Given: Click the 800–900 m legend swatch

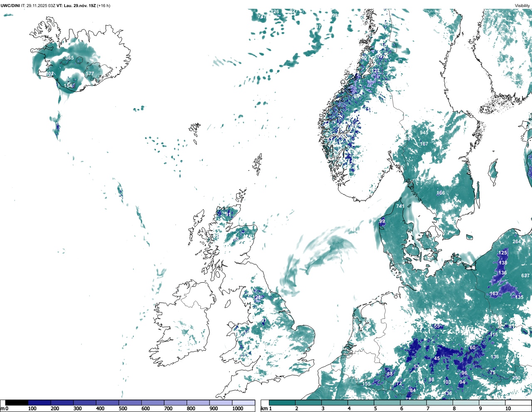Looking at the screenshot, I should pyautogui.click(x=198, y=402).
